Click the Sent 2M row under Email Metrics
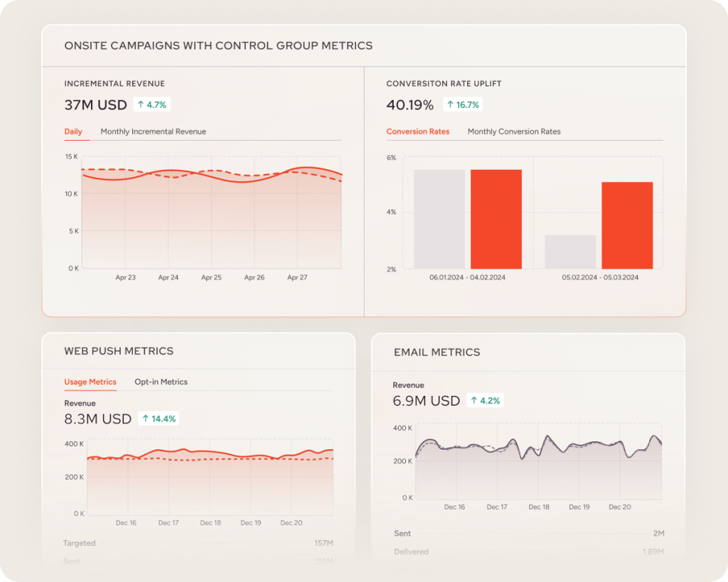728x582 pixels. click(530, 532)
